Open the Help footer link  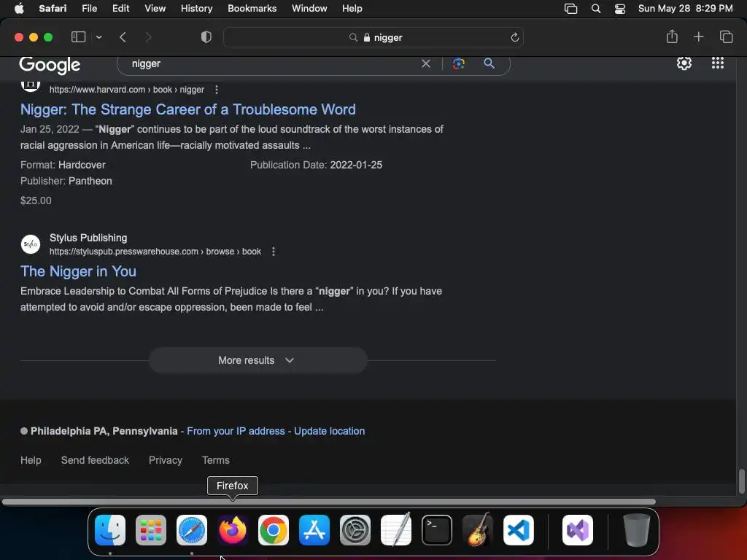pyautogui.click(x=31, y=460)
